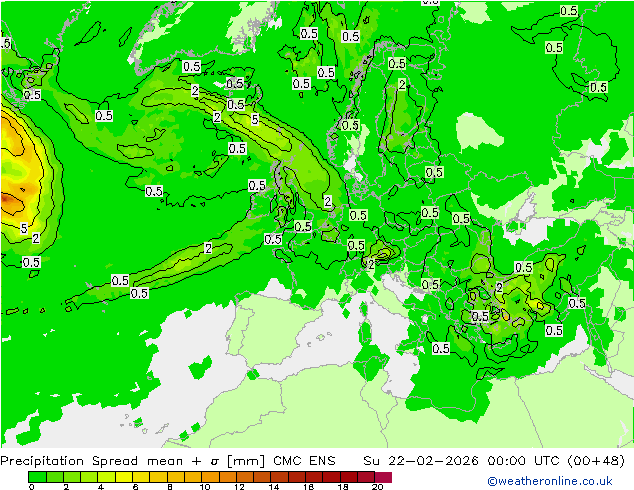Click the '16' tick label under colorbar
Image resolution: width=634 pixels, height=490 pixels.
click(x=308, y=486)
